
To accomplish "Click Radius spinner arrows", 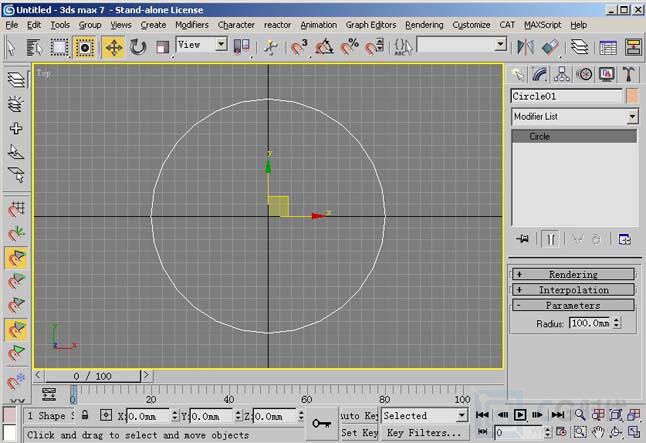I will 616,323.
